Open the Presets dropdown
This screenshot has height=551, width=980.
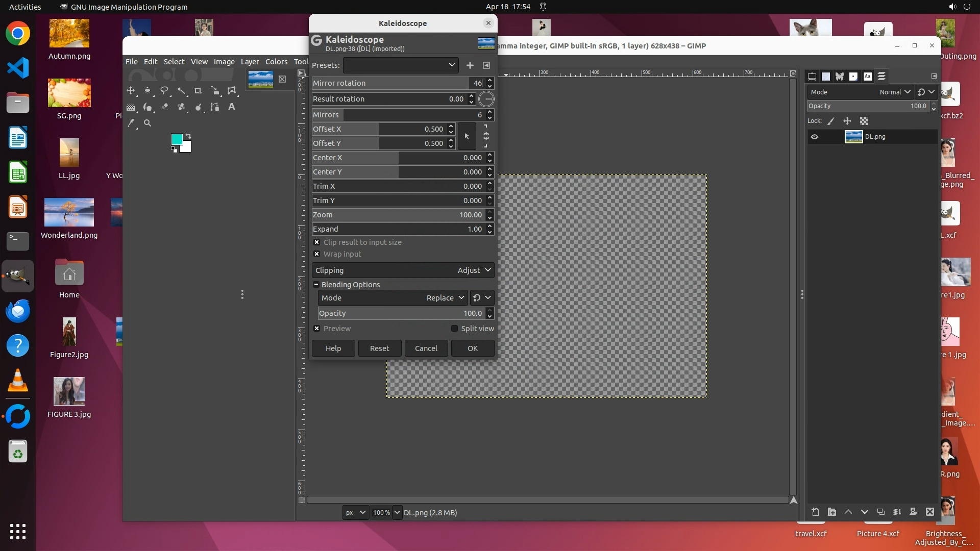click(401, 65)
